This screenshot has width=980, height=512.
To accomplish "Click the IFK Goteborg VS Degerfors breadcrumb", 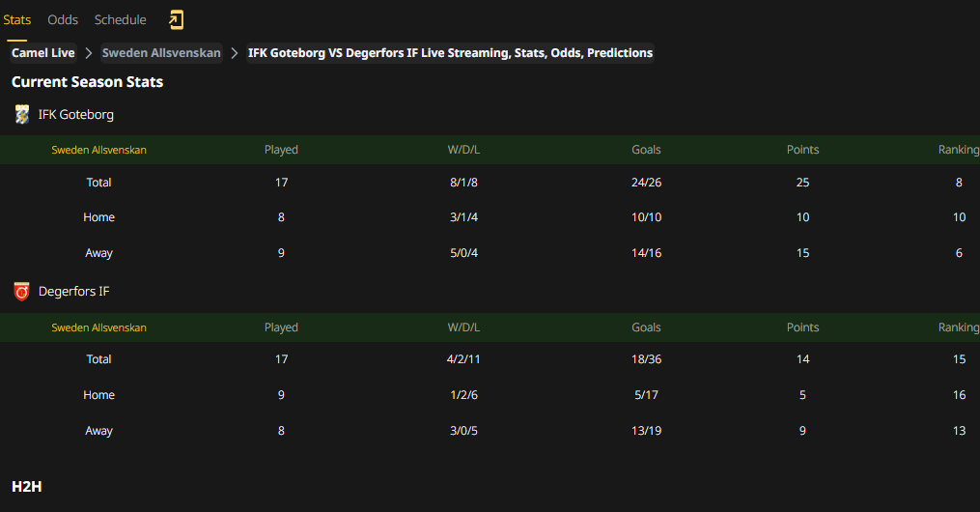I will pos(450,53).
